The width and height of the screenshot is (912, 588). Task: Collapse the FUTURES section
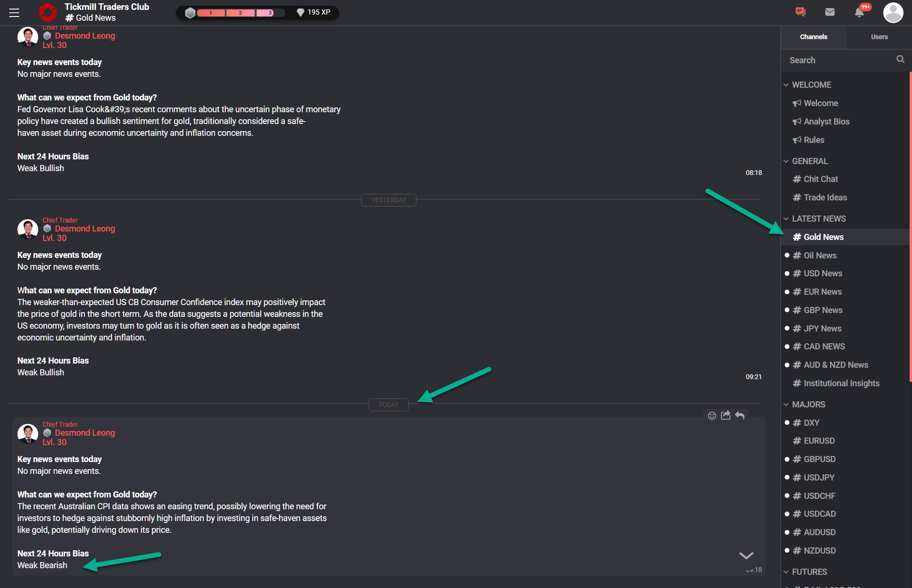click(805, 572)
